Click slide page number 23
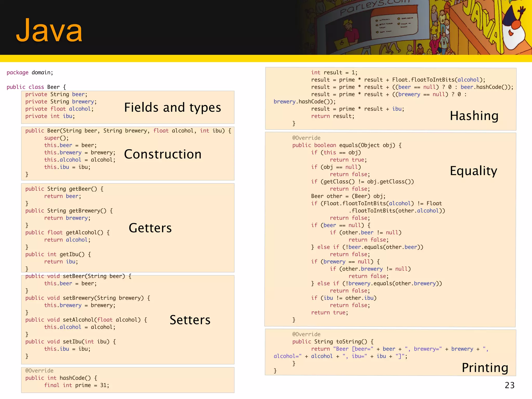 pyautogui.click(x=509, y=385)
